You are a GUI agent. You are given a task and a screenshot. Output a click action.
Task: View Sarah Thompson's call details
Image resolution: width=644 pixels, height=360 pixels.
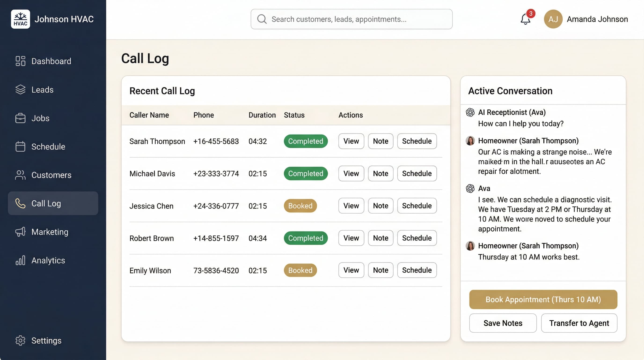click(x=351, y=141)
